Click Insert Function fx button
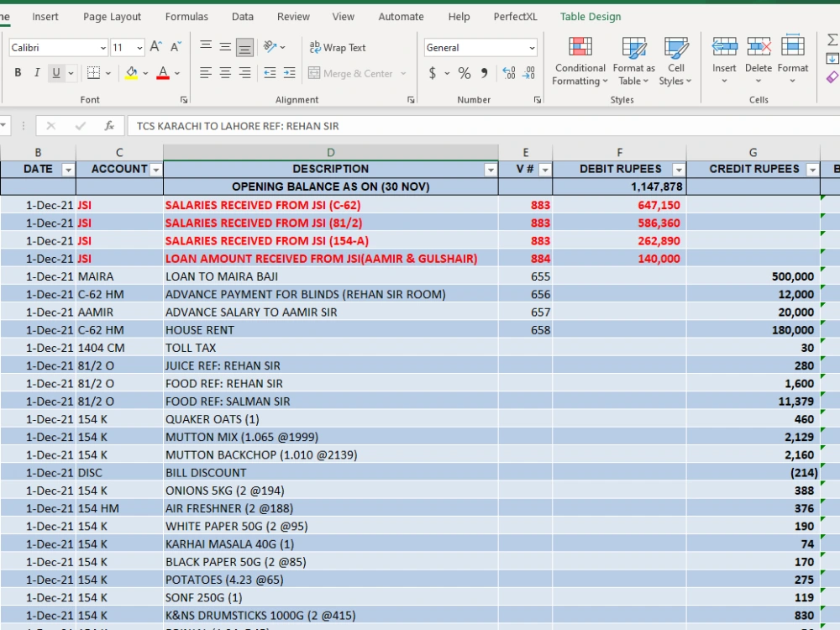Screen dimensions: 840x630 [109, 126]
